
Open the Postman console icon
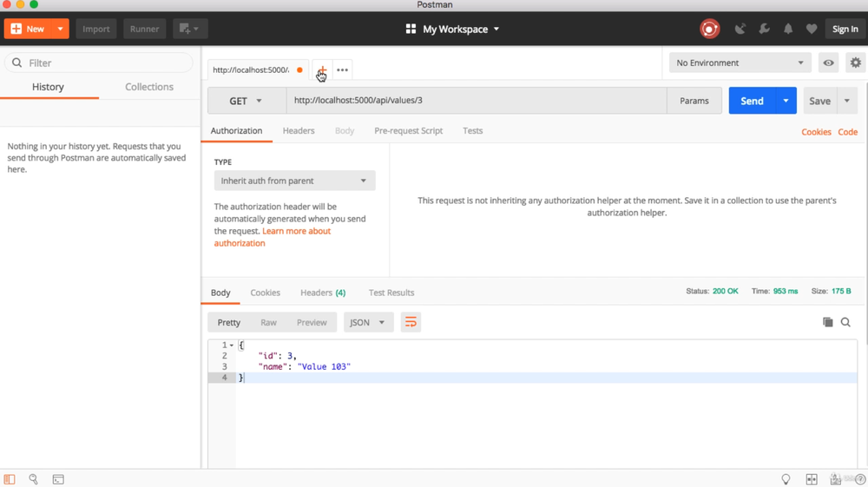(58, 479)
